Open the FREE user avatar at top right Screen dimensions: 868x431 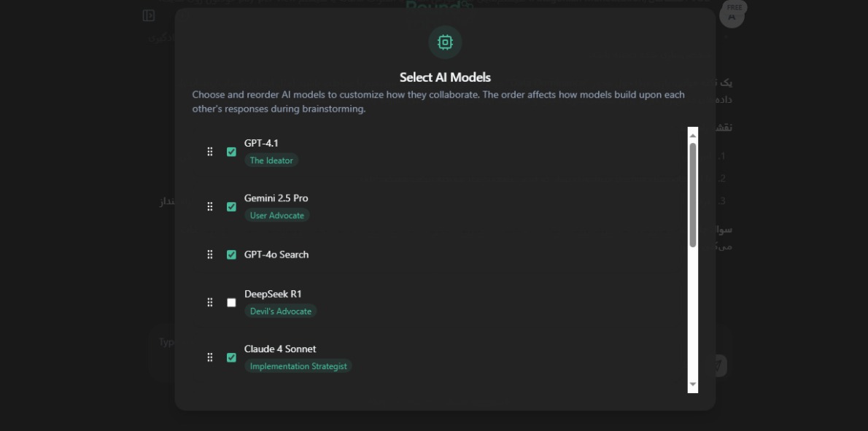(732, 15)
